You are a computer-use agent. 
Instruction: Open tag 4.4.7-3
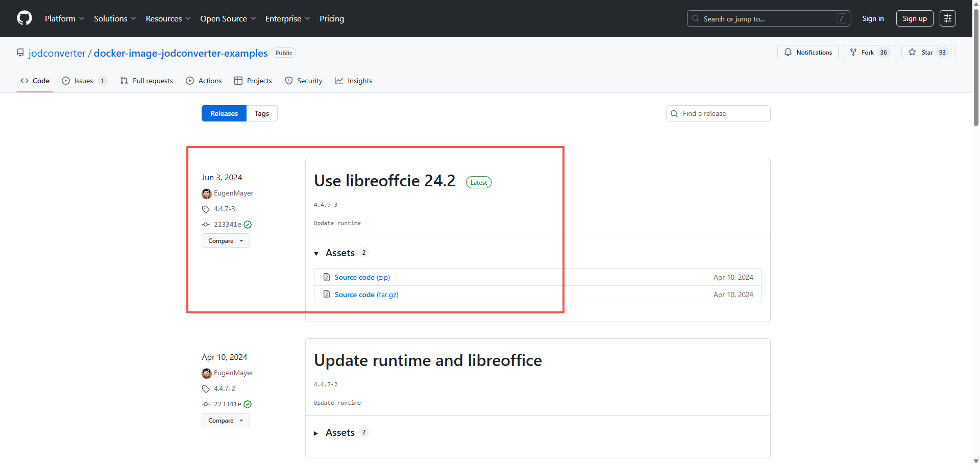(224, 209)
